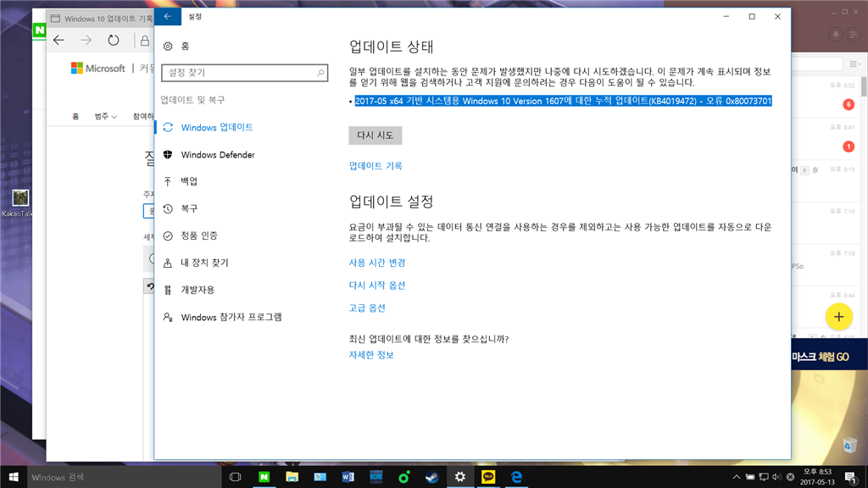Image resolution: width=868 pixels, height=488 pixels.
Task: Open 정품 인증 activation section
Action: [199, 236]
